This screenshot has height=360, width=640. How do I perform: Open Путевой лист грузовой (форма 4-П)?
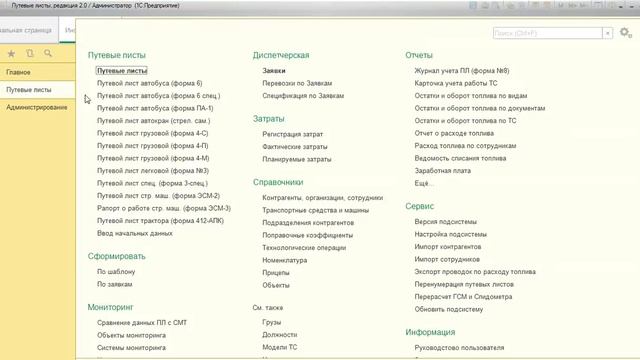153,146
